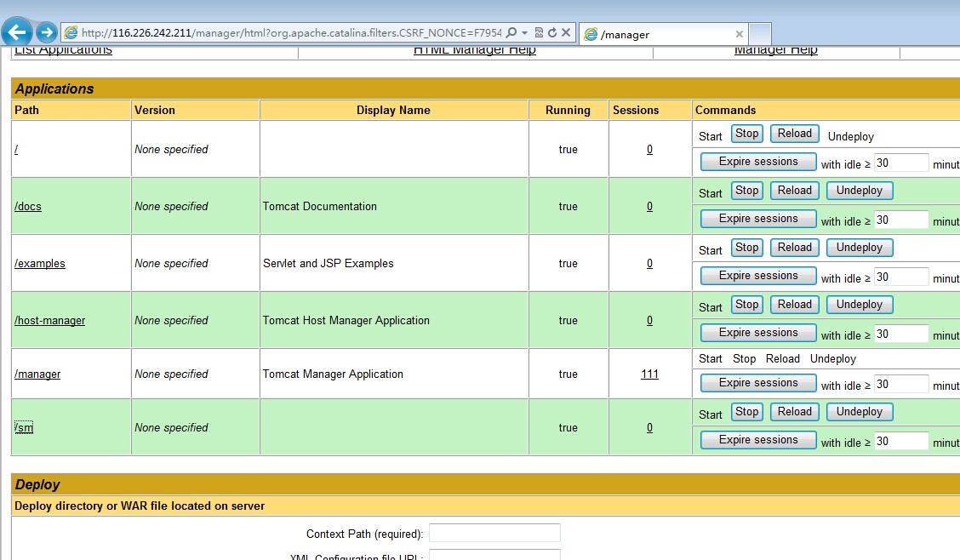Click the Deploy section heading
Viewport: 960px width, 560px height.
[37, 485]
